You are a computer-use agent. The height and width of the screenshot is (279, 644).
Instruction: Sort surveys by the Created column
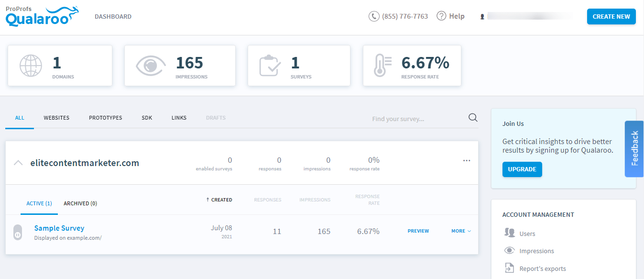(x=219, y=200)
